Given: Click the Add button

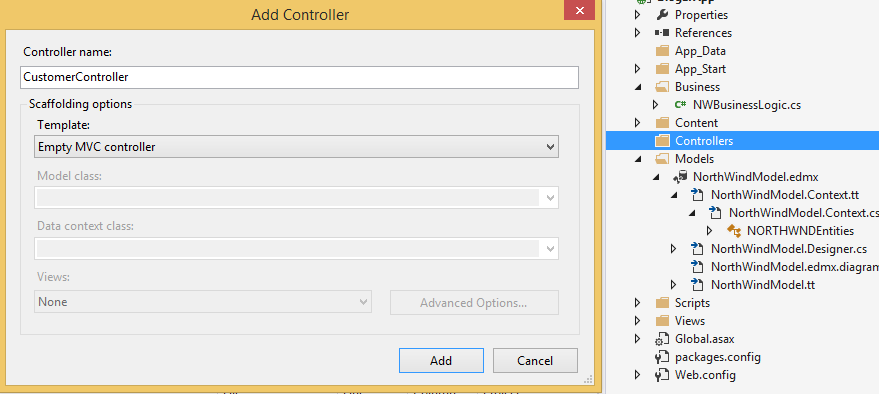Looking at the screenshot, I should [441, 360].
